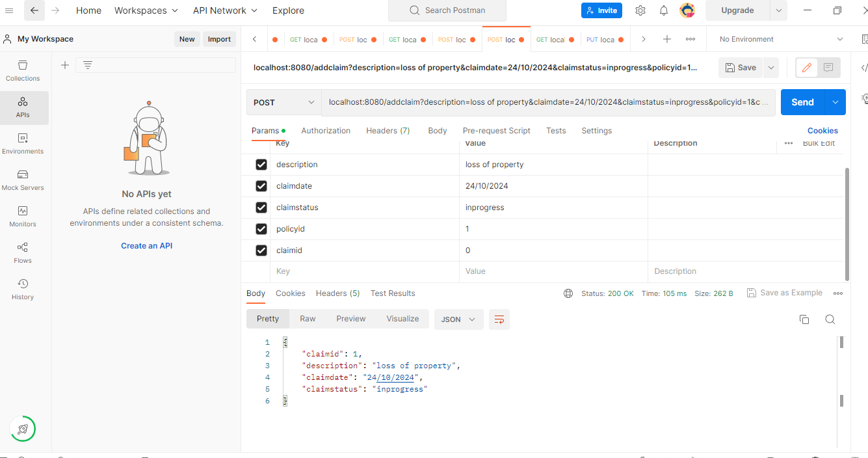868x458 pixels.
Task: Open response three dots menu
Action: point(838,293)
